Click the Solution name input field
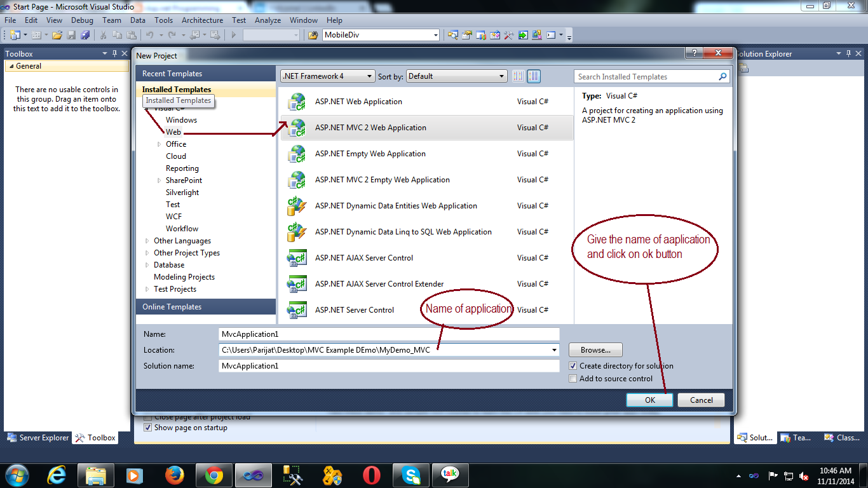Image resolution: width=868 pixels, height=488 pixels. click(x=389, y=366)
